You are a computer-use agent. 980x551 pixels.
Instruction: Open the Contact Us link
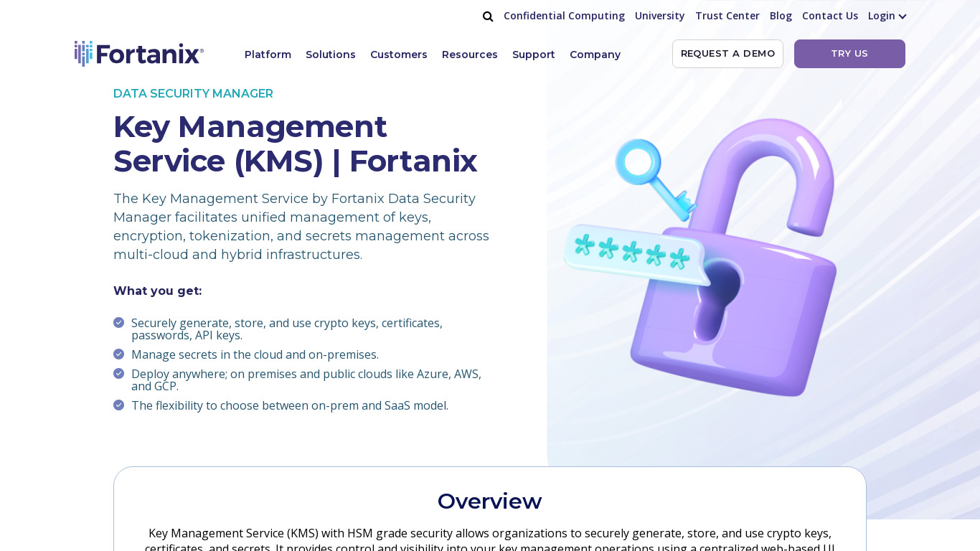(x=830, y=16)
